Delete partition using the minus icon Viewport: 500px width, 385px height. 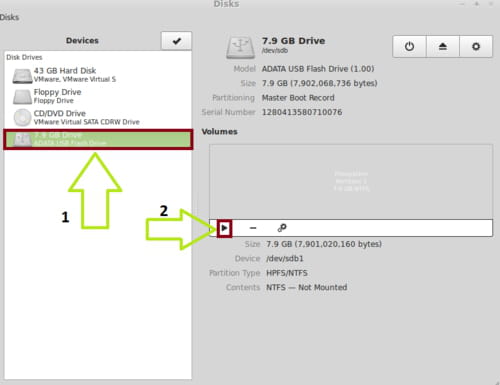click(253, 228)
